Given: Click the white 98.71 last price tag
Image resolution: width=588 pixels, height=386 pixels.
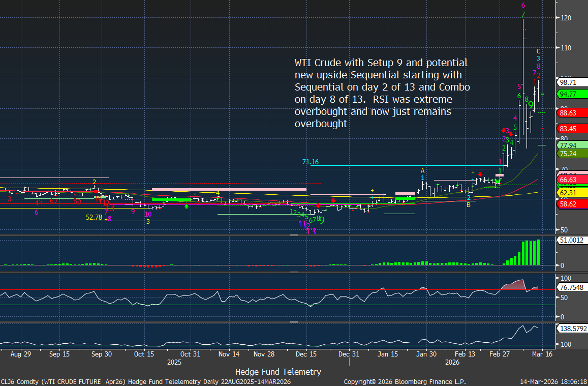Looking at the screenshot, I should (568, 82).
